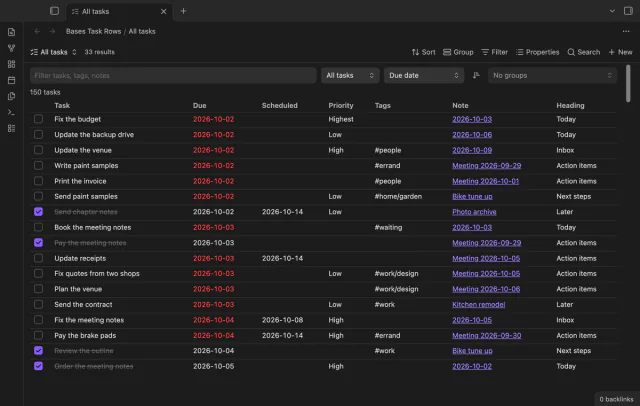
Task: Open the No groups dropdown
Action: [x=552, y=75]
